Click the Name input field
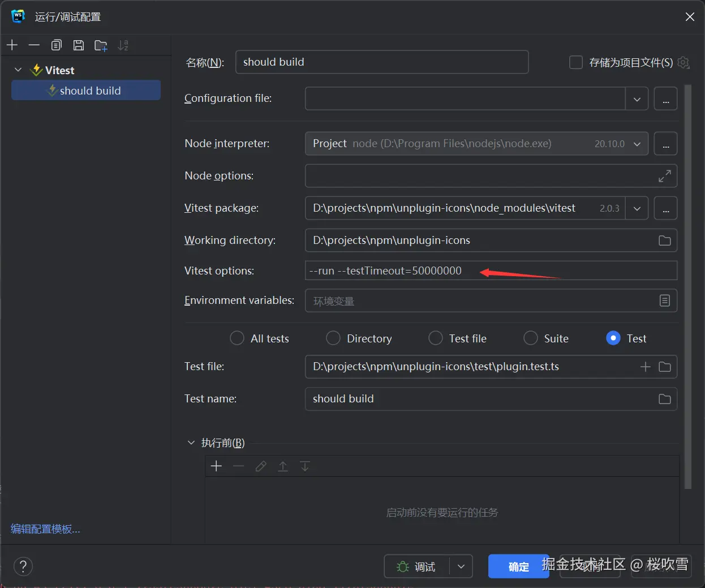 coord(382,62)
